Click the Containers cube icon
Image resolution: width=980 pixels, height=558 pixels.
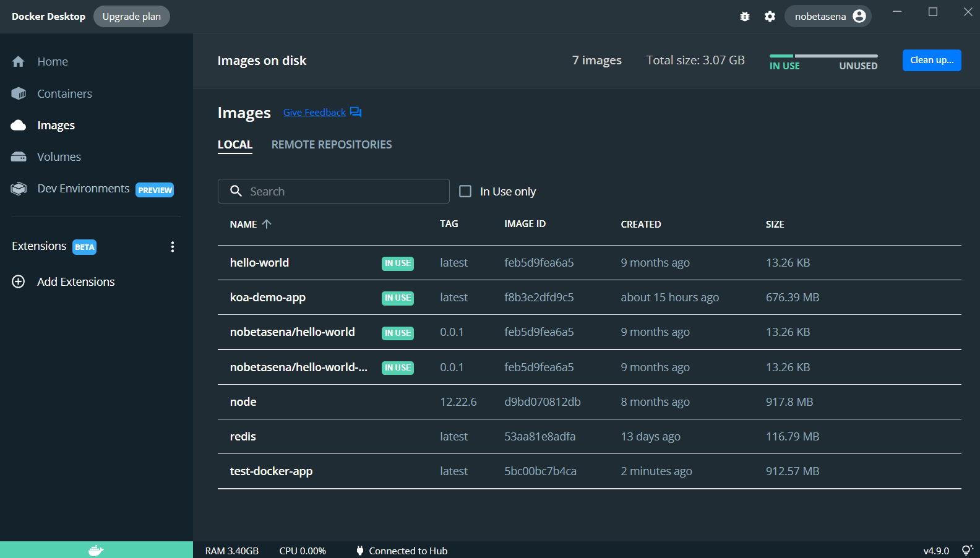pos(19,93)
